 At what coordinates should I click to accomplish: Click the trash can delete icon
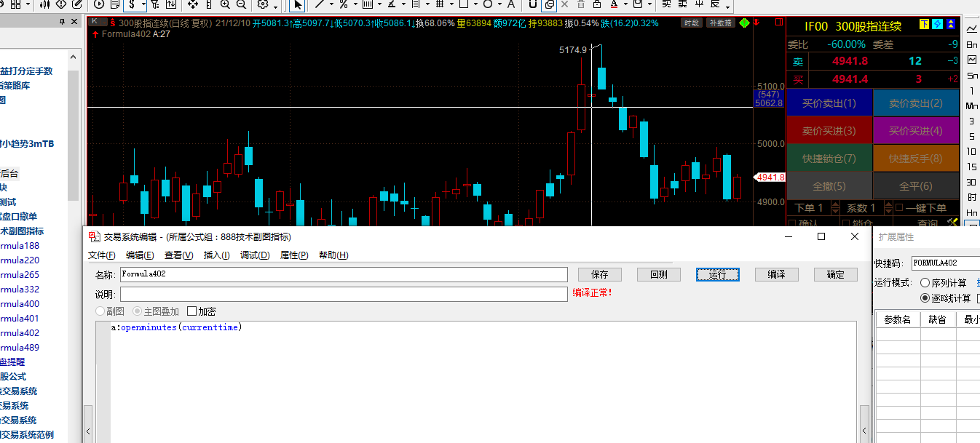pos(581,4)
